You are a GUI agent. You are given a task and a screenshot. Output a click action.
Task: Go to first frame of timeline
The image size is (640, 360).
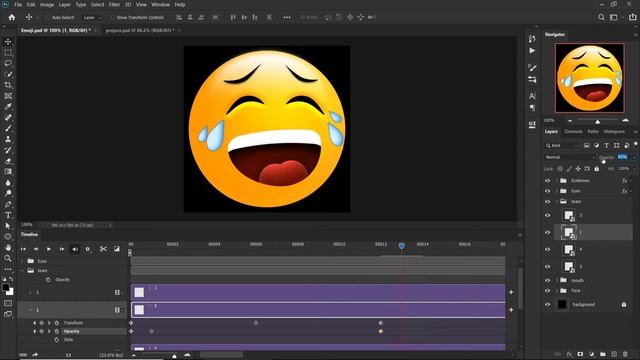tap(23, 249)
